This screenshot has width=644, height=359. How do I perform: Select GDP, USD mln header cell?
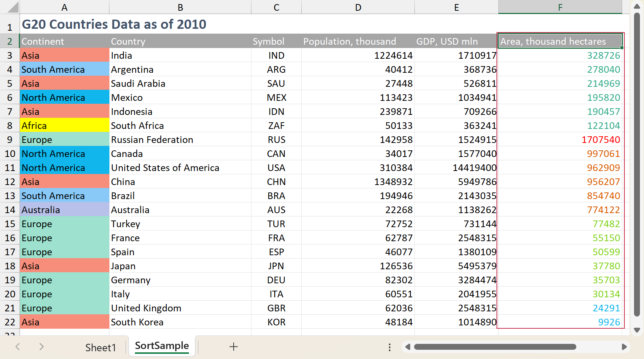[x=457, y=41]
